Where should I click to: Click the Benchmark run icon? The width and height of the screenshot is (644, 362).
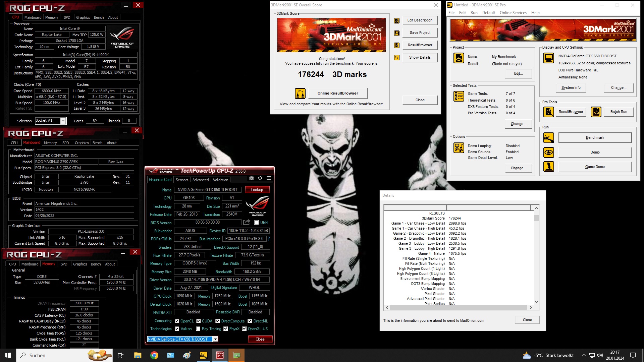(x=549, y=137)
